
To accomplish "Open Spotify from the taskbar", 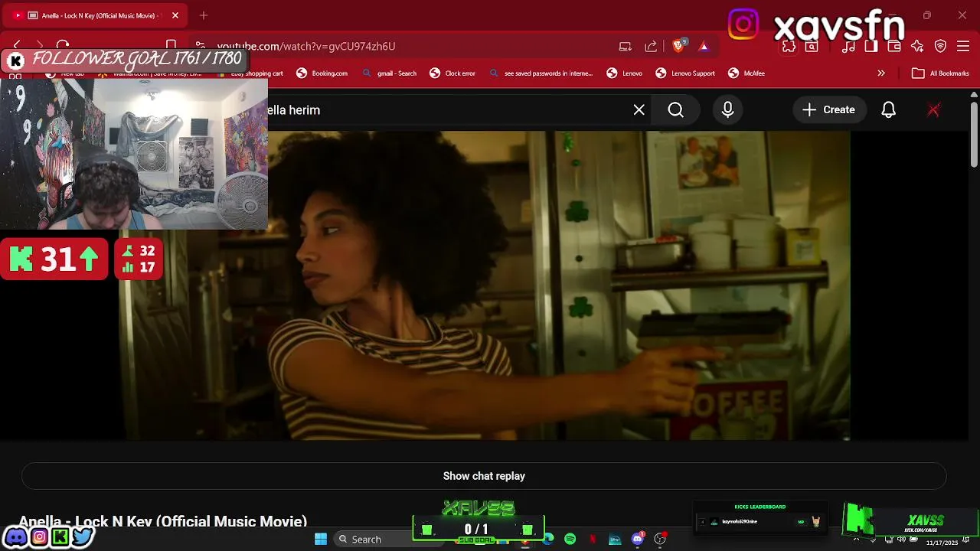I will tap(570, 539).
